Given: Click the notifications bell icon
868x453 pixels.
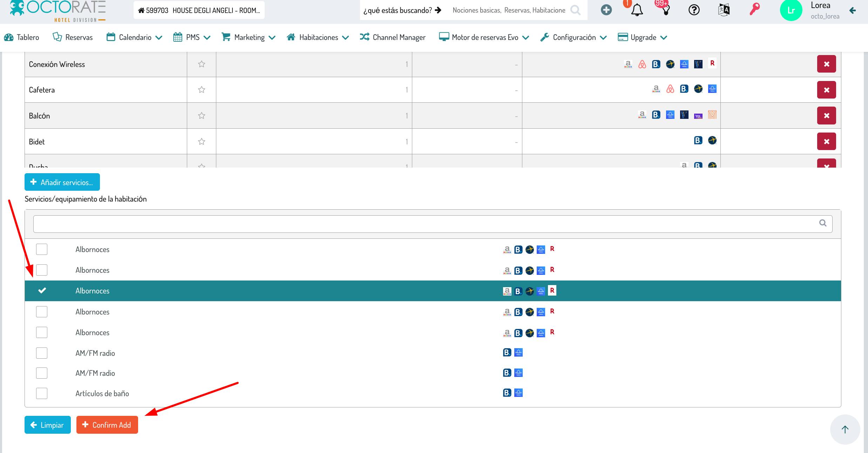Looking at the screenshot, I should pos(637,10).
